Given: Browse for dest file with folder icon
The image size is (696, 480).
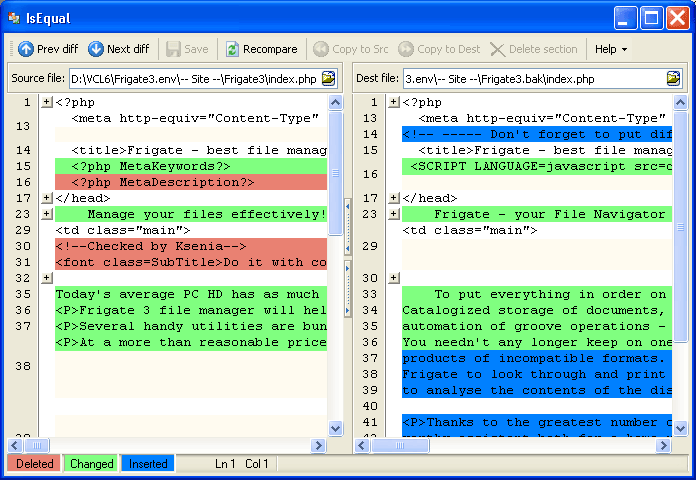Looking at the screenshot, I should point(673,79).
